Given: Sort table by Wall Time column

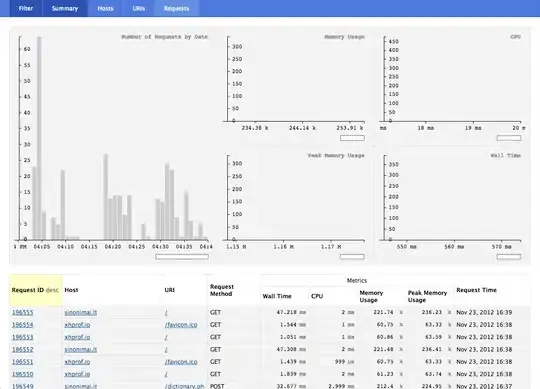Looking at the screenshot, I should click(x=277, y=296).
